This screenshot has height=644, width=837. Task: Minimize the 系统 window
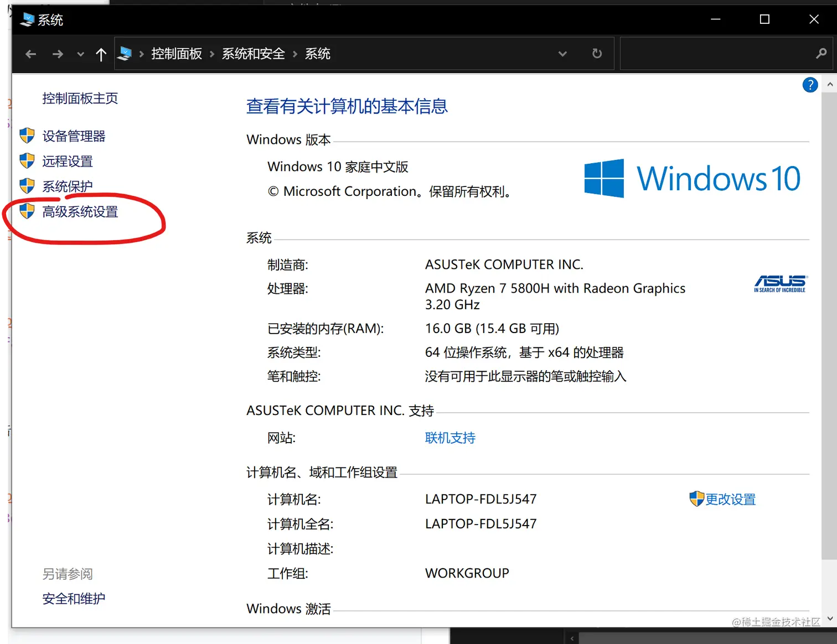716,19
